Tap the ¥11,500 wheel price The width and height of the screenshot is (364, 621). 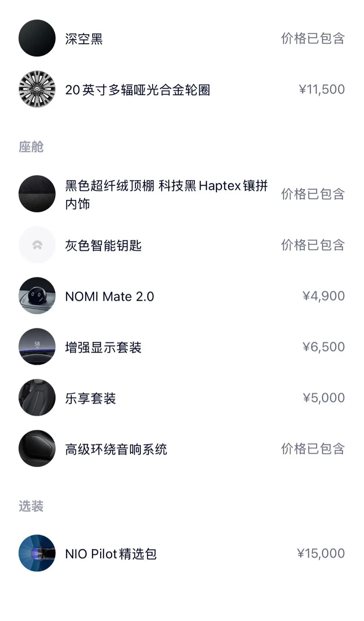(x=322, y=89)
